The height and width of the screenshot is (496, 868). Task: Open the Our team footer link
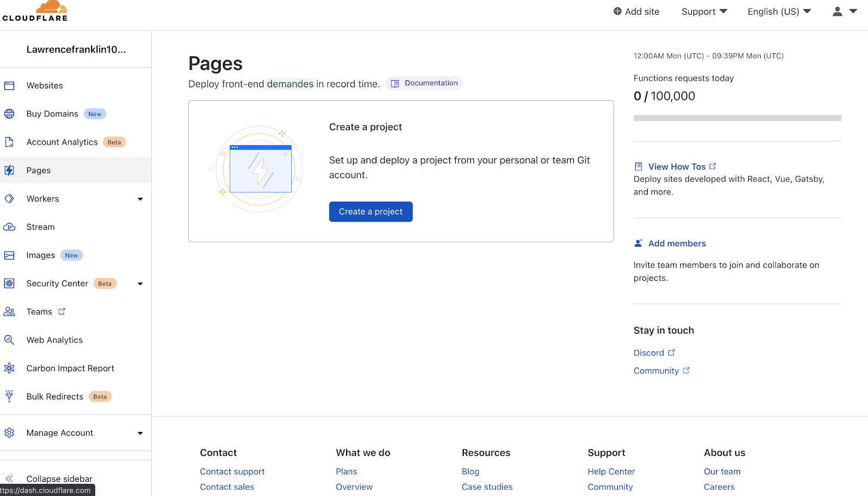[722, 472]
